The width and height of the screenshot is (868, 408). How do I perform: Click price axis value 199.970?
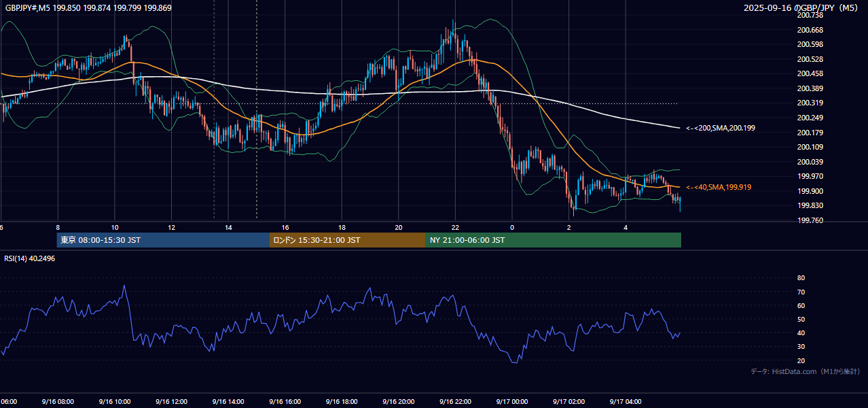click(810, 176)
